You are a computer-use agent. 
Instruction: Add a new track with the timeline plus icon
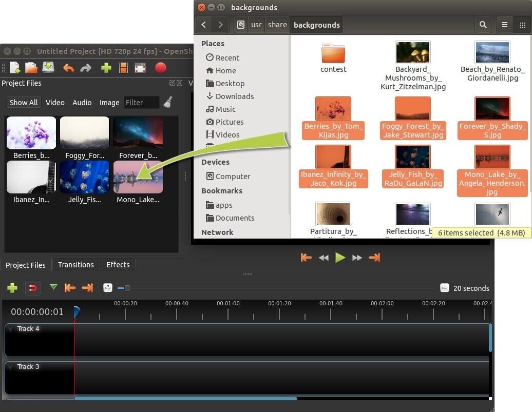(12, 288)
